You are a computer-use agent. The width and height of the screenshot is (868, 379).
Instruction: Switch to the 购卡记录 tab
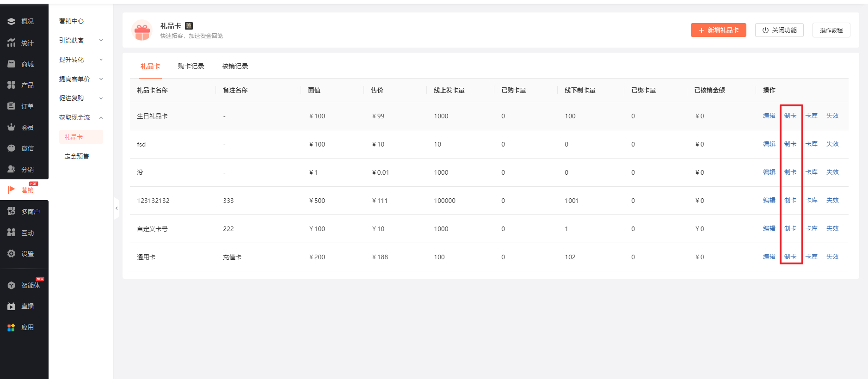(191, 66)
